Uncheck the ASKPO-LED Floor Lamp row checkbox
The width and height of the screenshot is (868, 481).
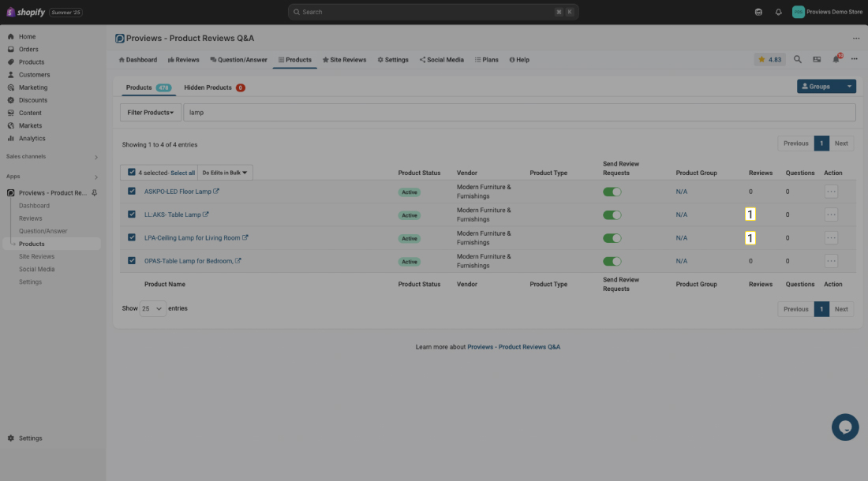click(131, 191)
